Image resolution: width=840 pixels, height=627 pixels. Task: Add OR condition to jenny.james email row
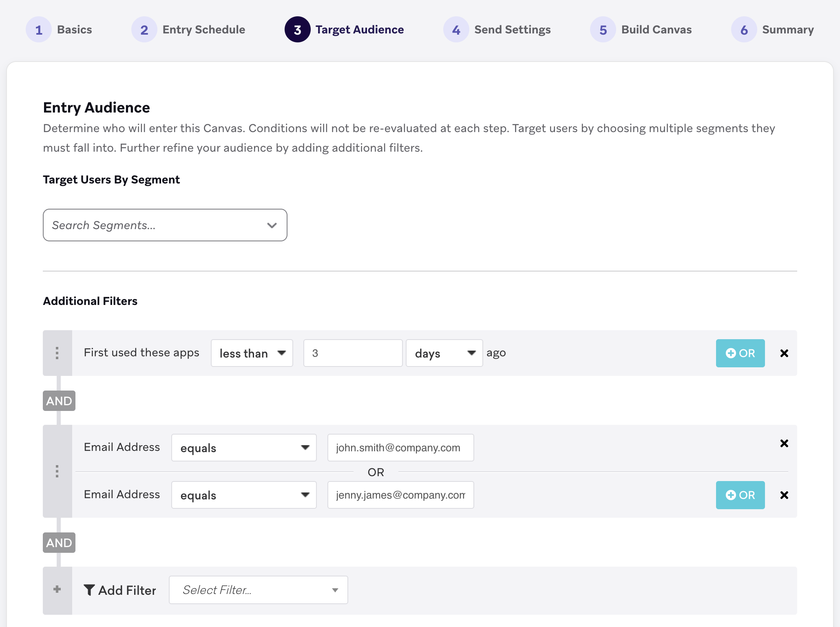coord(740,495)
